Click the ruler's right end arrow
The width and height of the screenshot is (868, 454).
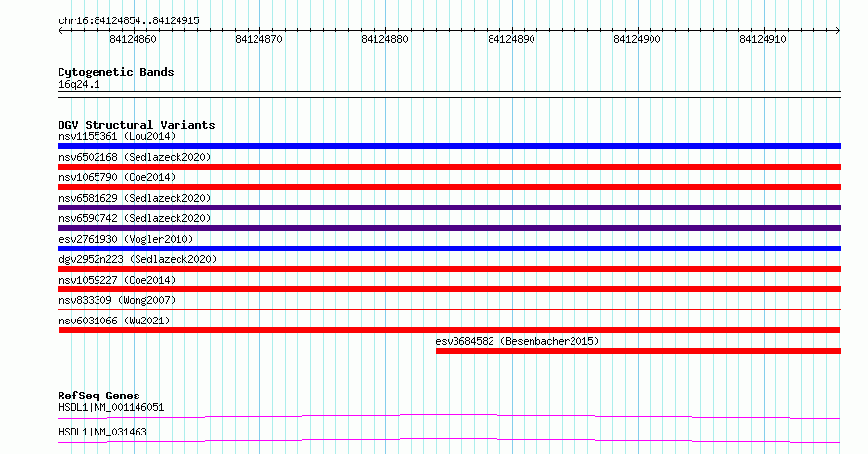point(838,30)
